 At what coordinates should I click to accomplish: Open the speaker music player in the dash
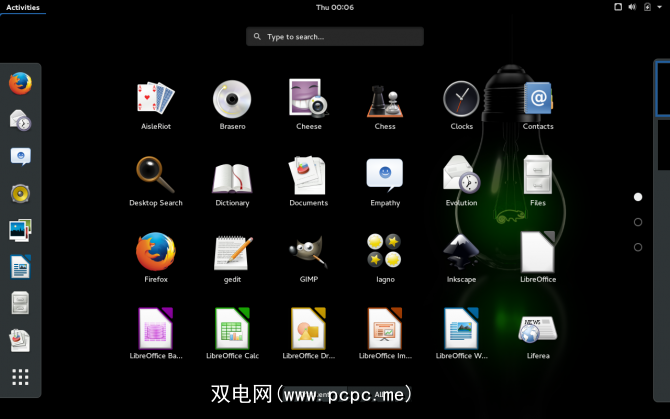20,193
